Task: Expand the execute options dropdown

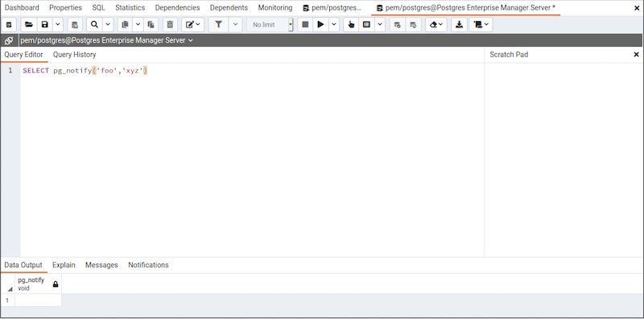Action: pos(333,25)
